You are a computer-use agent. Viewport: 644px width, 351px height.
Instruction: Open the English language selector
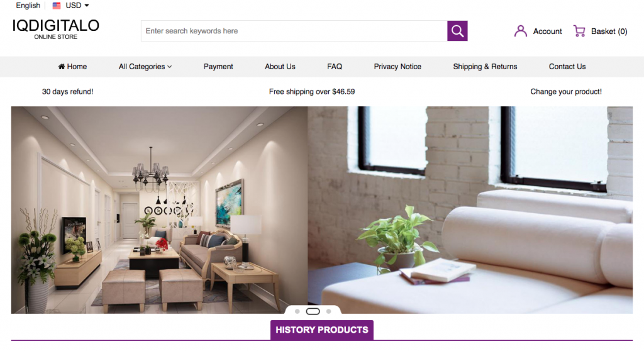click(x=28, y=6)
